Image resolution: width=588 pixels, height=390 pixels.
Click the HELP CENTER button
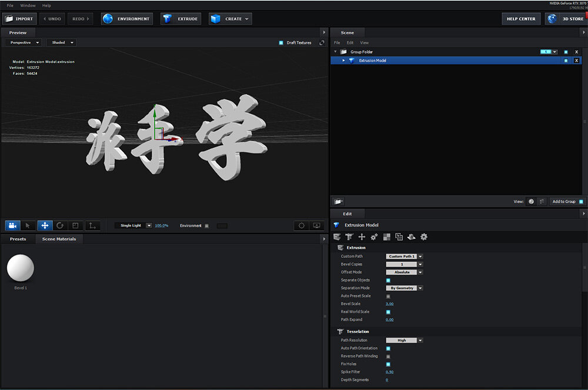[x=522, y=19]
